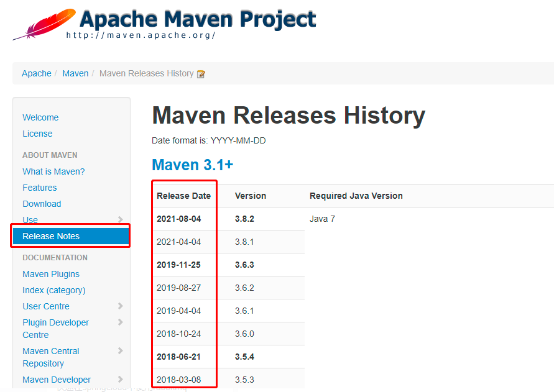Open Maven Central Repository link
554x392 pixels.
tap(51, 357)
